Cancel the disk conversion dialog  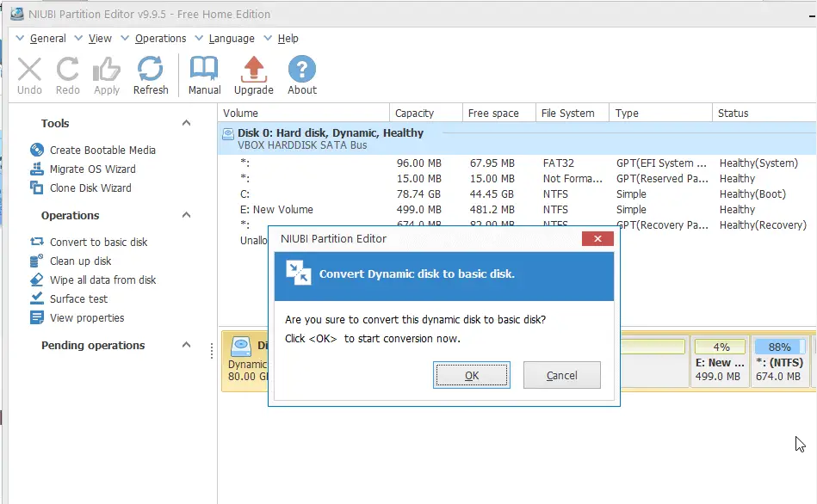[x=561, y=375]
